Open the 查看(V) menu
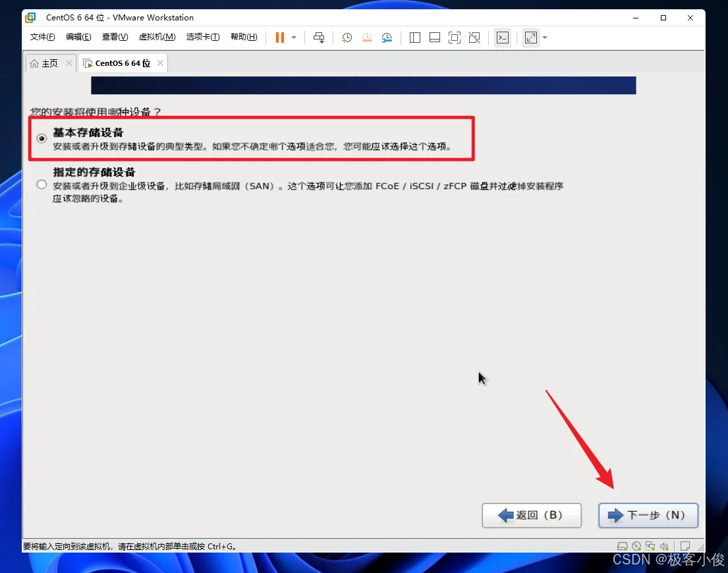The width and height of the screenshot is (728, 573). tap(115, 37)
